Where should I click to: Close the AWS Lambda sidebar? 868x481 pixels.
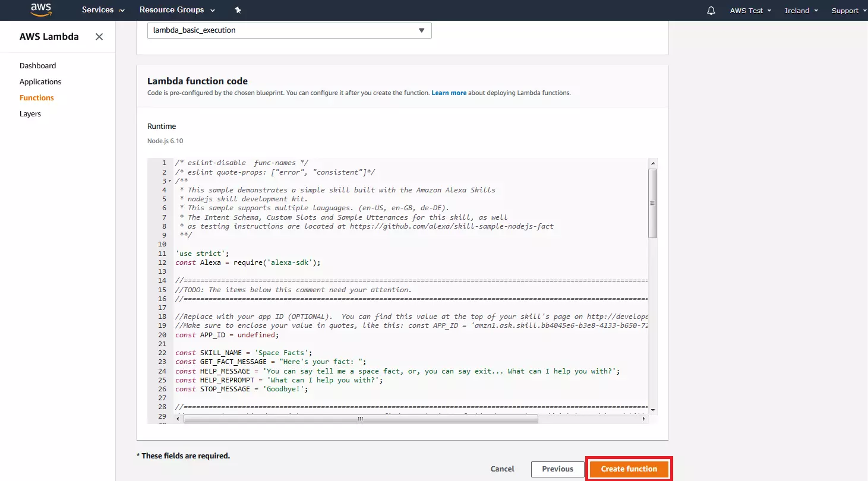coord(99,37)
